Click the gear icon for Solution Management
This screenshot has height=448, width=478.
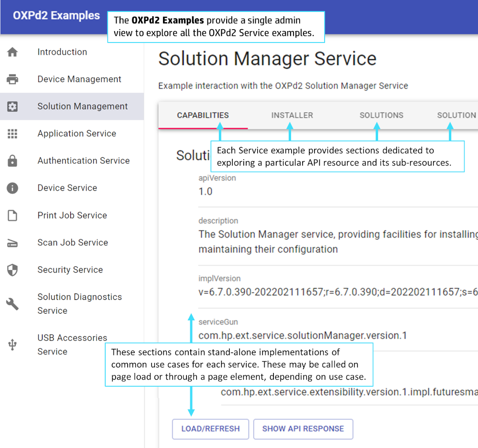(x=12, y=107)
